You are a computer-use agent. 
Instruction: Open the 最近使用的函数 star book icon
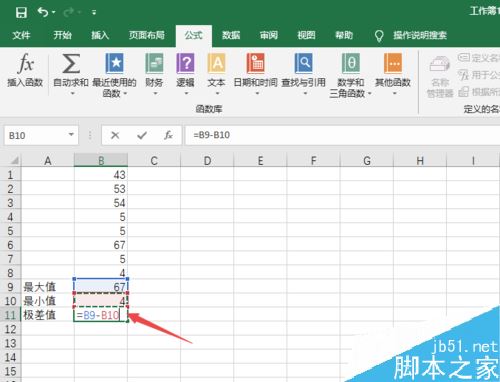pos(114,63)
